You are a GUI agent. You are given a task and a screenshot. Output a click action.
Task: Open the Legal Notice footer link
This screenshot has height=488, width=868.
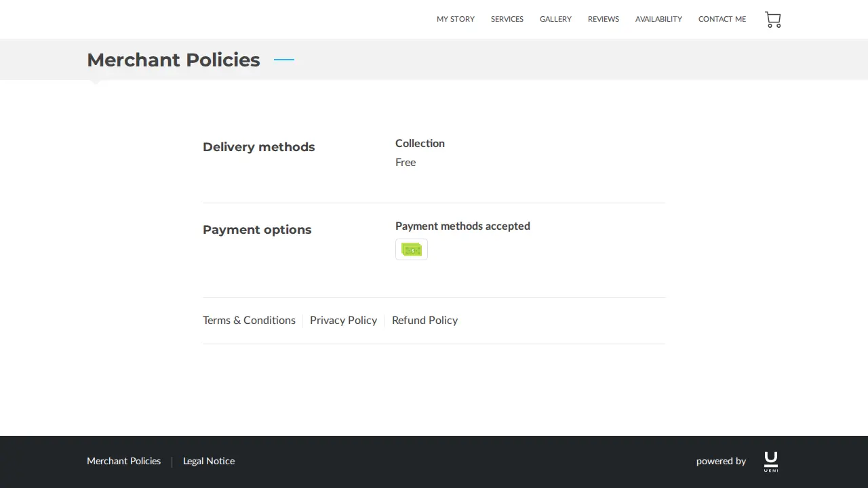[x=209, y=461]
